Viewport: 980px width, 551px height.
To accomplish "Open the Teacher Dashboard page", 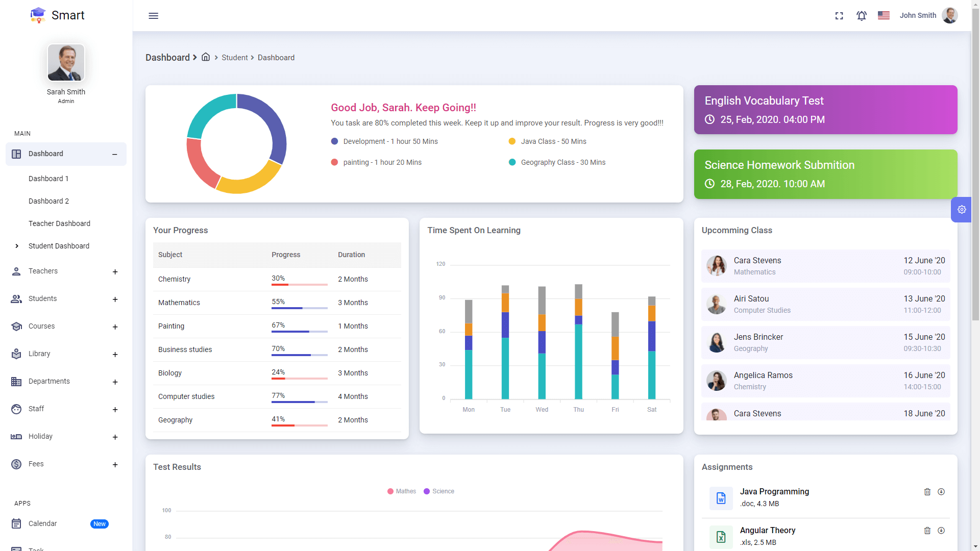I will (x=59, y=223).
